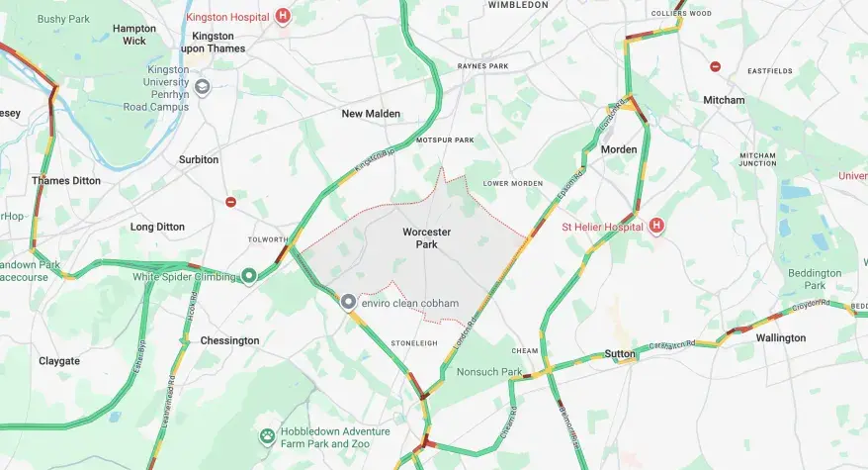Click the Kingston University campus graduation icon
This screenshot has height=470, width=868.
pyautogui.click(x=203, y=88)
